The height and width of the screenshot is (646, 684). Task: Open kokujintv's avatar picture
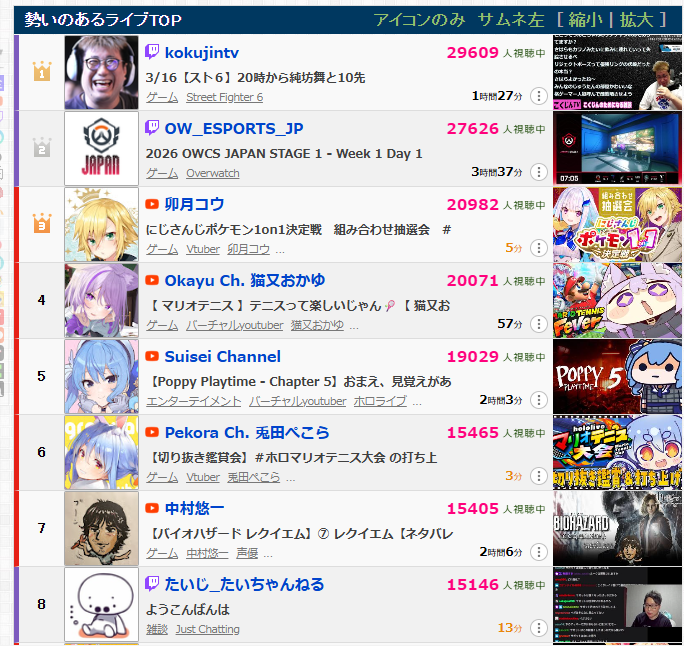pyautogui.click(x=101, y=72)
